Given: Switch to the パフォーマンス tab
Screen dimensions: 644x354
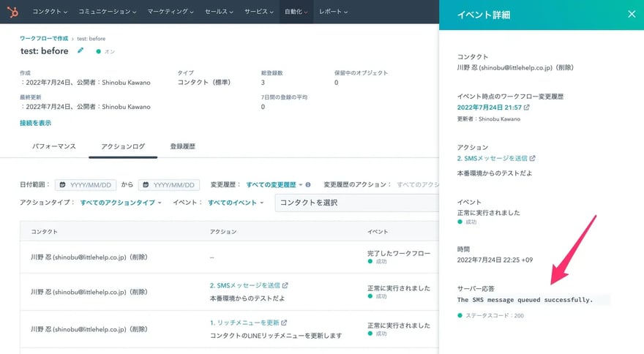Looking at the screenshot, I should (x=54, y=146).
